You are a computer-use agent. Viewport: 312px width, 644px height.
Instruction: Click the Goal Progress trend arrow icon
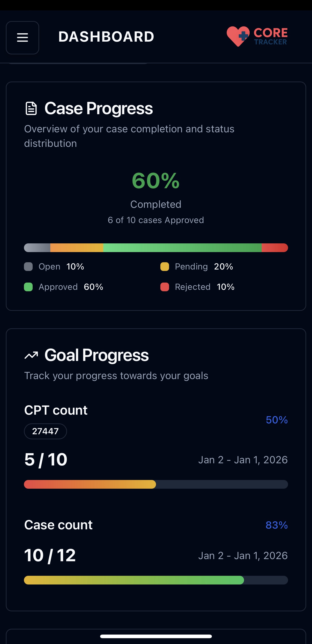(x=31, y=355)
